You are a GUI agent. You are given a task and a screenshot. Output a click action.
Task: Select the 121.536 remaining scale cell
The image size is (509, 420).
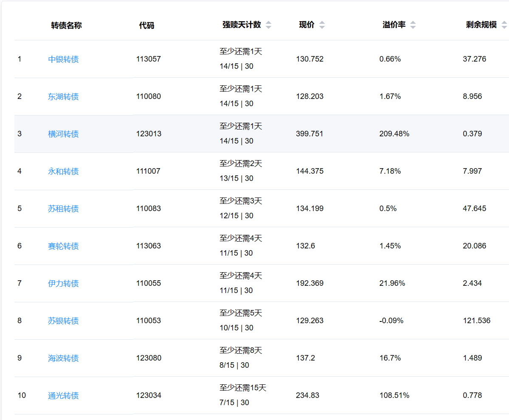476,321
